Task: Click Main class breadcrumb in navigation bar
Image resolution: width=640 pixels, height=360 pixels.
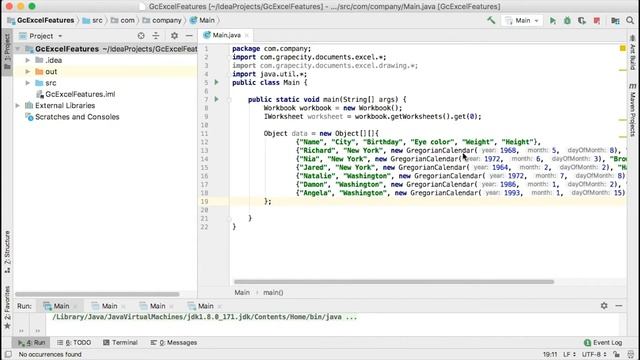Action: pyautogui.click(x=202, y=20)
